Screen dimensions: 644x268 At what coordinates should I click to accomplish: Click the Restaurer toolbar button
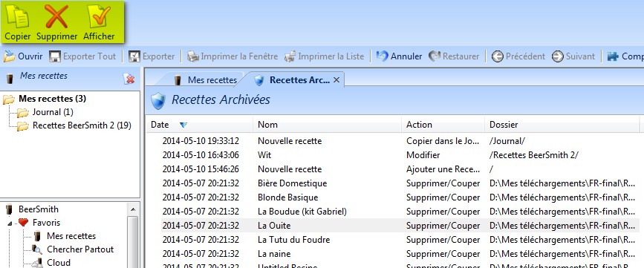[454, 56]
